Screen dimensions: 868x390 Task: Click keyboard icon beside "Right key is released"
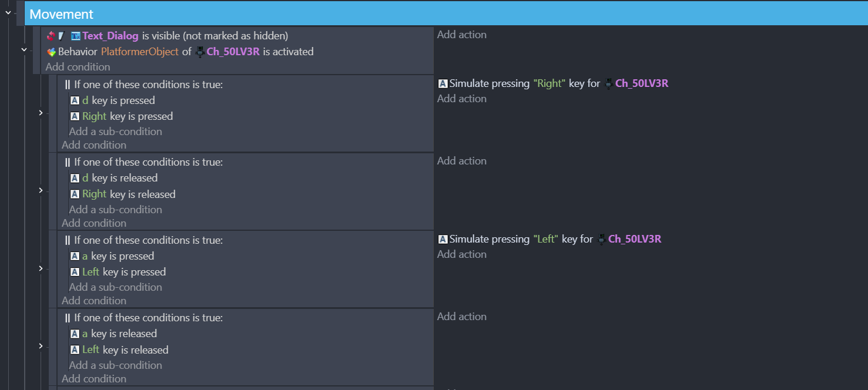point(75,194)
